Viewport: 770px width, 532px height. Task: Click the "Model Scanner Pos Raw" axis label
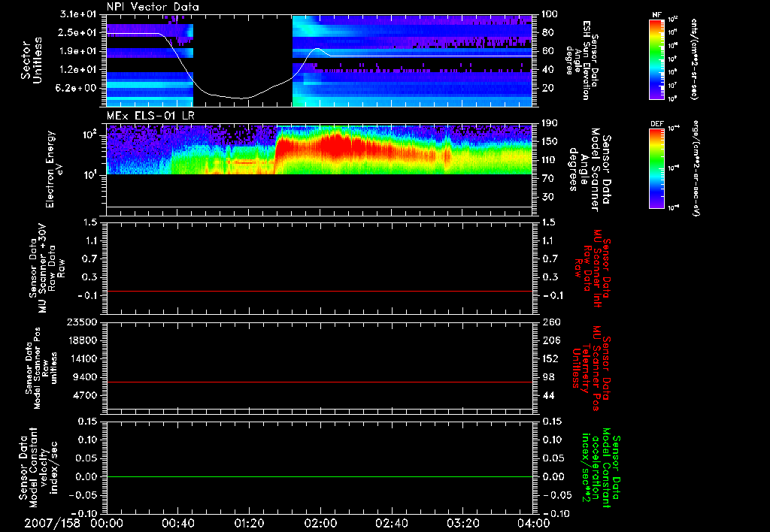click(41, 367)
